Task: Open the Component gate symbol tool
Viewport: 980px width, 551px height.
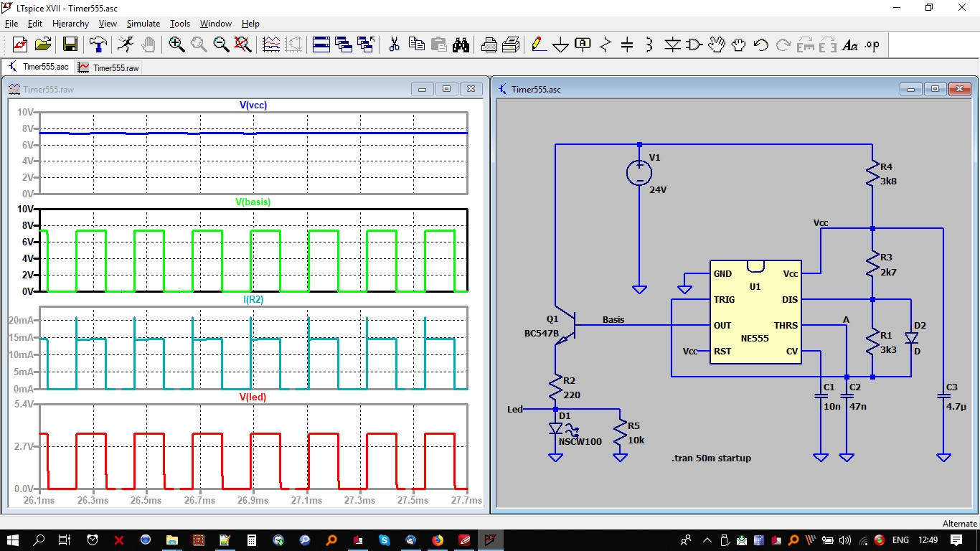Action: click(694, 44)
